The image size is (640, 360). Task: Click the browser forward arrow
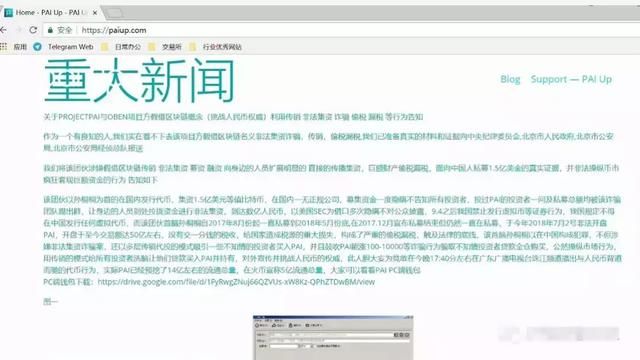click(x=18, y=30)
